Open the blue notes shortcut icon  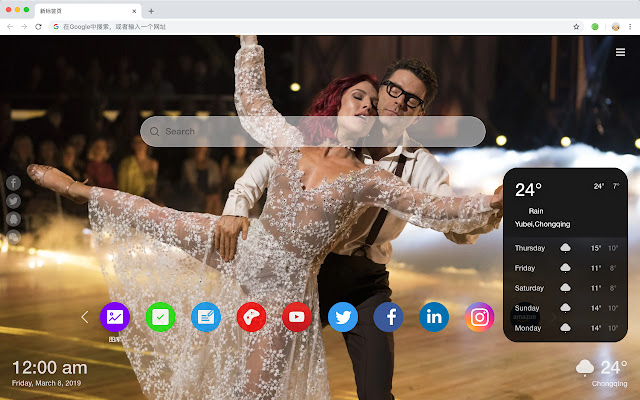[206, 317]
